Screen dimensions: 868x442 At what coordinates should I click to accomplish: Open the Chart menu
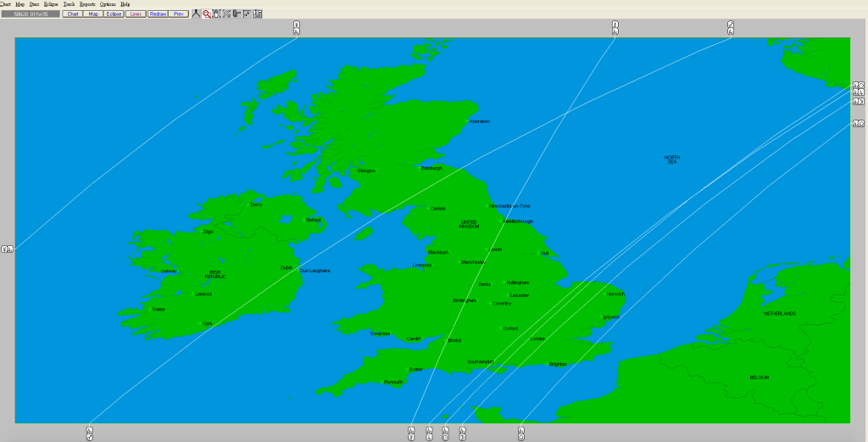pos(5,4)
